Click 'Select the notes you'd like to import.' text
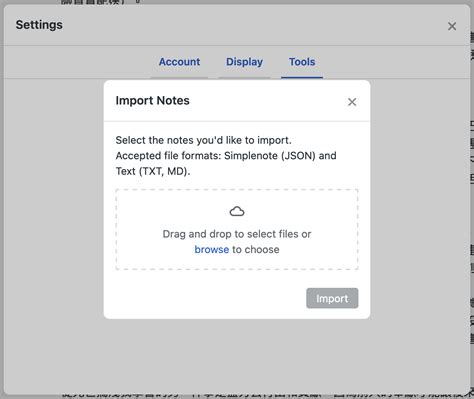 204,140
